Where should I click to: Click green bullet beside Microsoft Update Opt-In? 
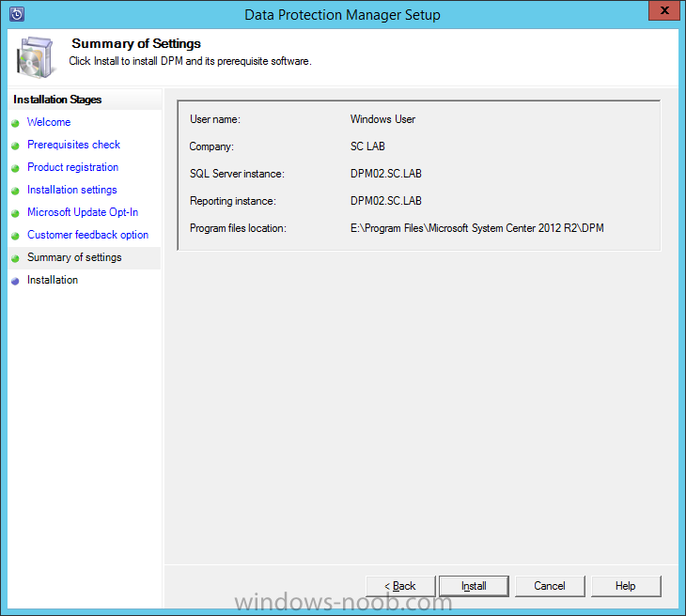click(x=15, y=213)
